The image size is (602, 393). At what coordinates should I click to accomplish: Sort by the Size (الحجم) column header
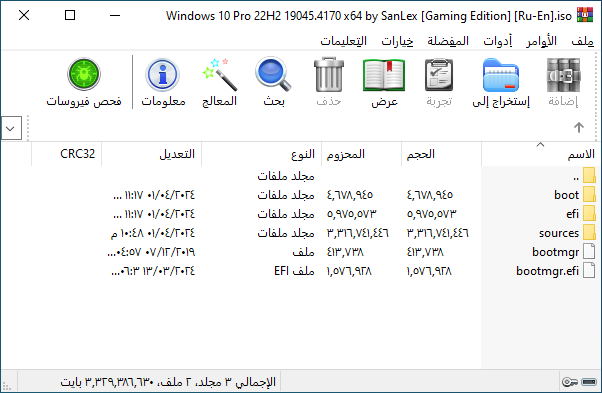(x=441, y=154)
